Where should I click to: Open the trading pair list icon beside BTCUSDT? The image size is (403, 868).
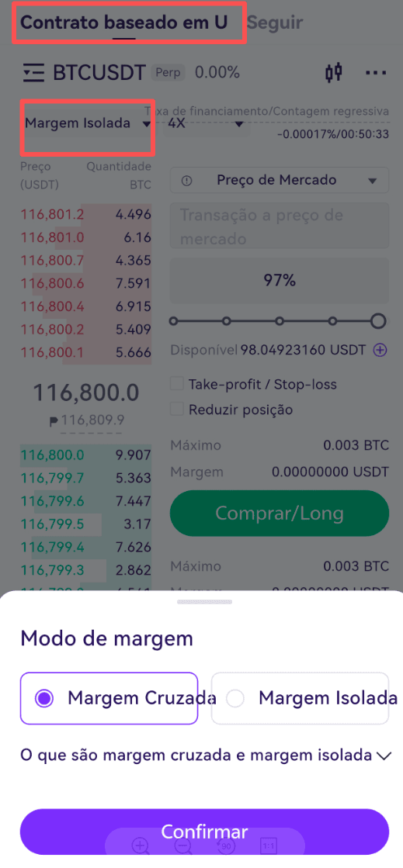(33, 72)
